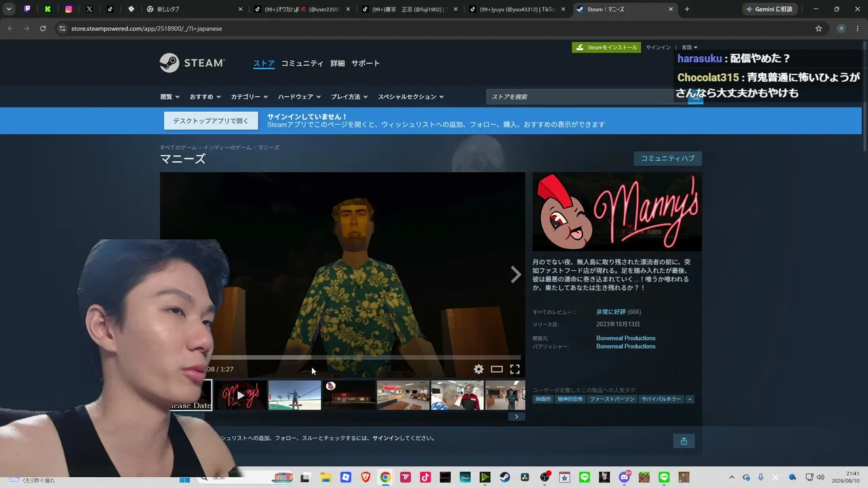This screenshot has width=868, height=488.
Task: Open the 言語 language dropdown
Action: pos(689,47)
